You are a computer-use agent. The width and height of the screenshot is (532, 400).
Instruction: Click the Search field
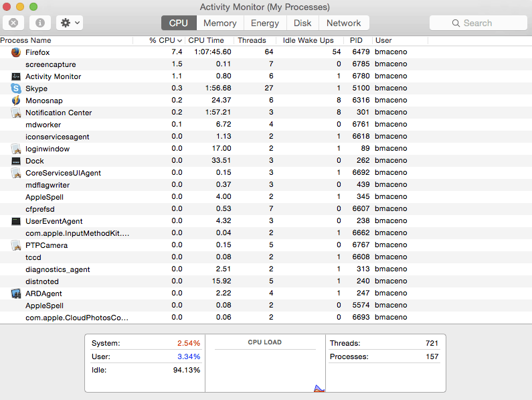coord(478,23)
